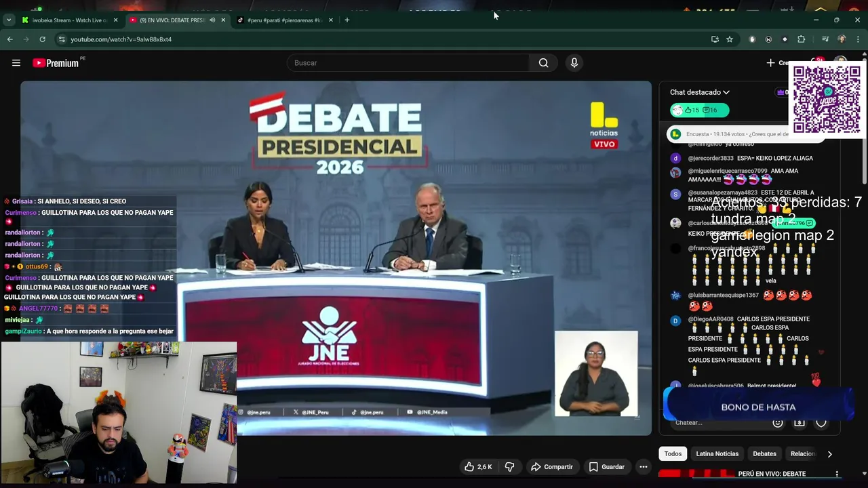The height and width of the screenshot is (488, 868).
Task: Open @jerecorder3833 chat message author
Action: (711, 159)
